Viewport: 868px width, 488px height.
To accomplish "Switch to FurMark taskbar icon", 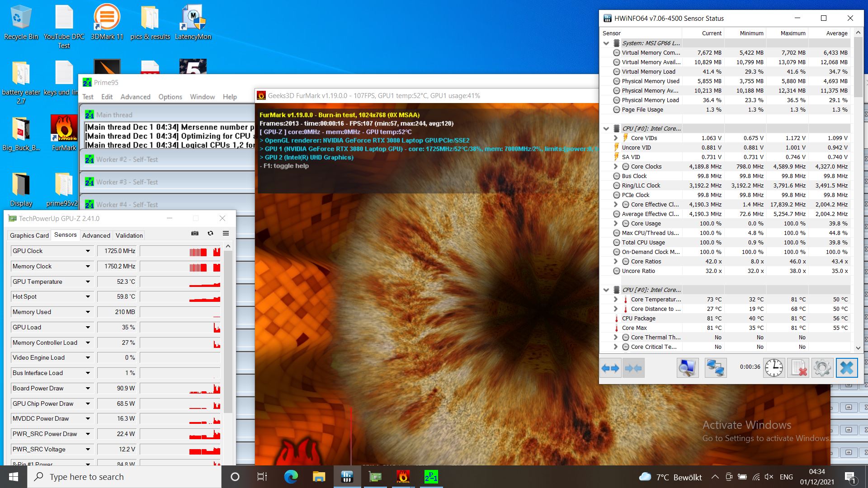I will click(403, 477).
